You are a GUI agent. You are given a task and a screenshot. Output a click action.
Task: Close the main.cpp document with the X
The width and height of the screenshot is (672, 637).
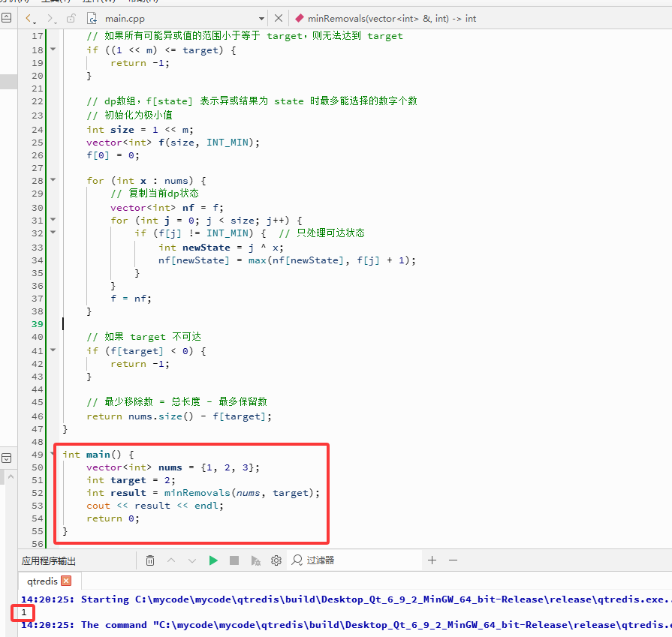tap(279, 18)
